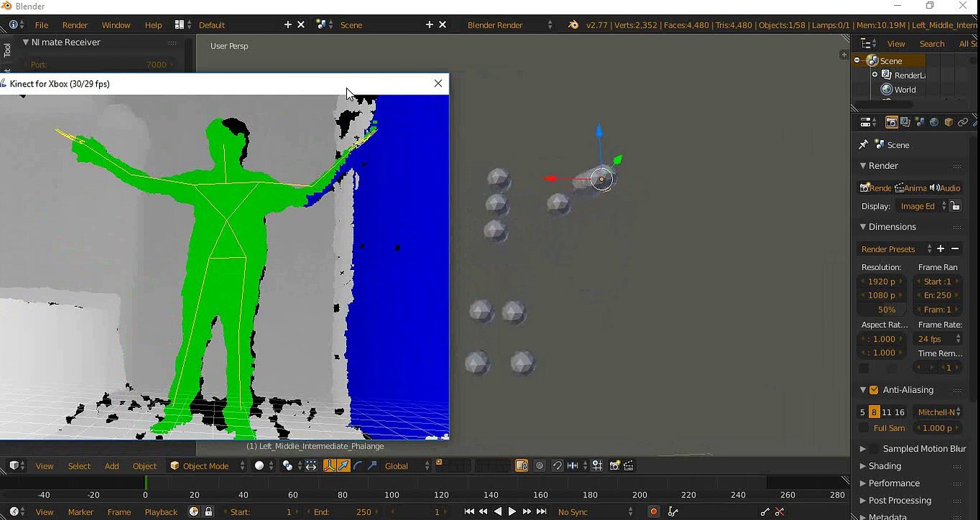Open the Window menu
The image size is (980, 520).
click(116, 25)
